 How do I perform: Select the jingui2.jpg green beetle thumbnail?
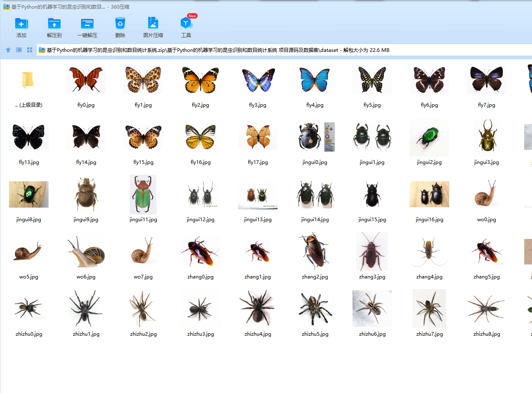429,137
